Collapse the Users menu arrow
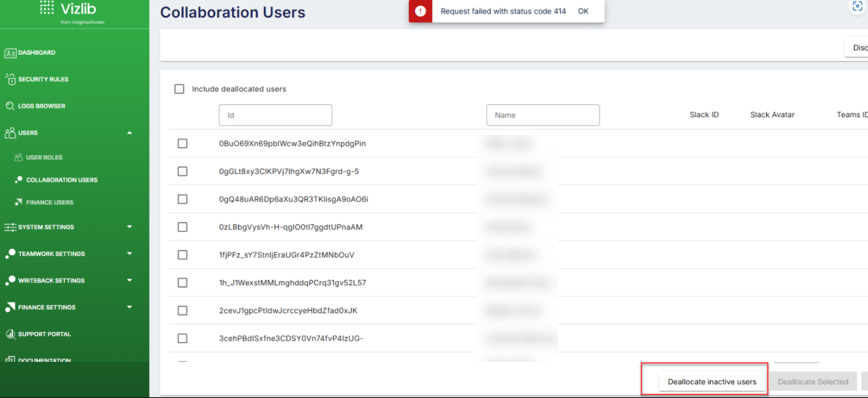This screenshot has height=398, width=868. click(x=129, y=133)
